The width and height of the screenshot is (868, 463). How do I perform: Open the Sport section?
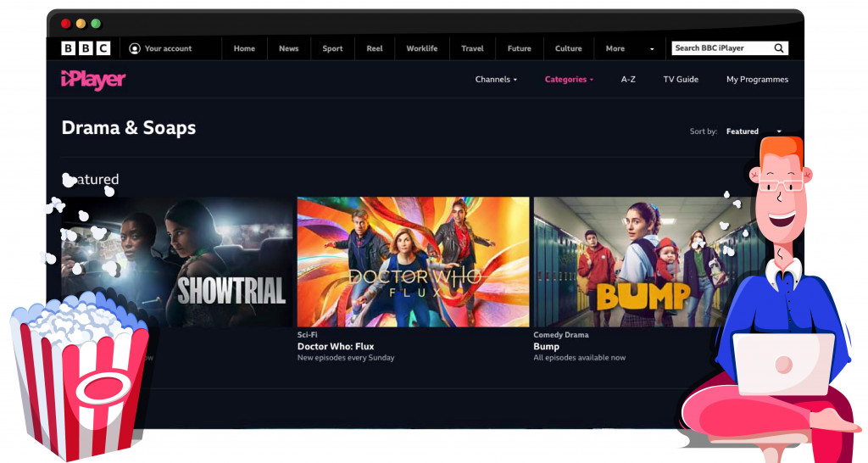[332, 48]
